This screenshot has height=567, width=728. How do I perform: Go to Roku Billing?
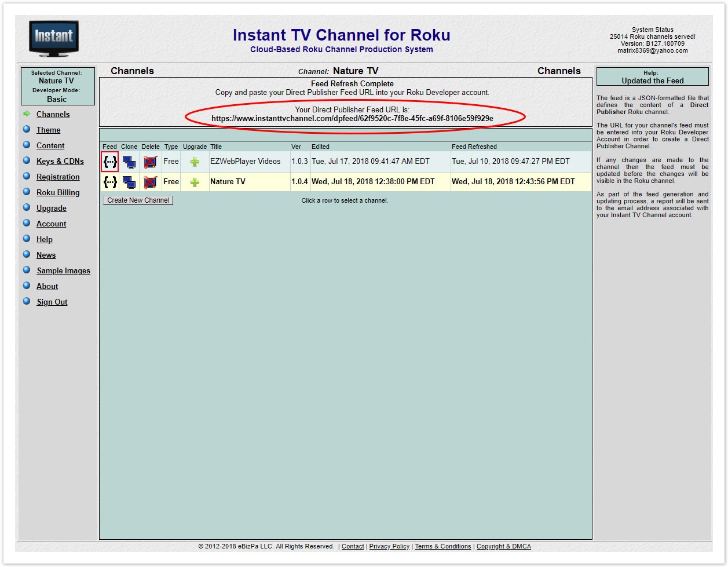(x=58, y=193)
